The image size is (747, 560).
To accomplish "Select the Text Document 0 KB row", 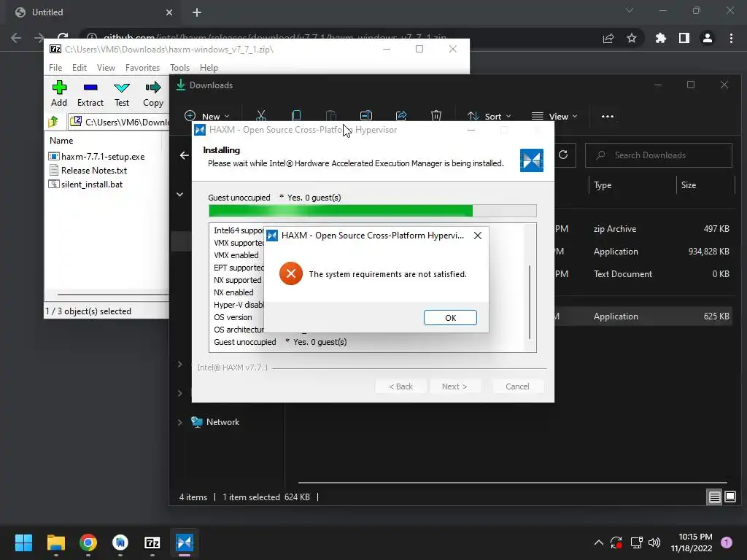I will pyautogui.click(x=643, y=274).
